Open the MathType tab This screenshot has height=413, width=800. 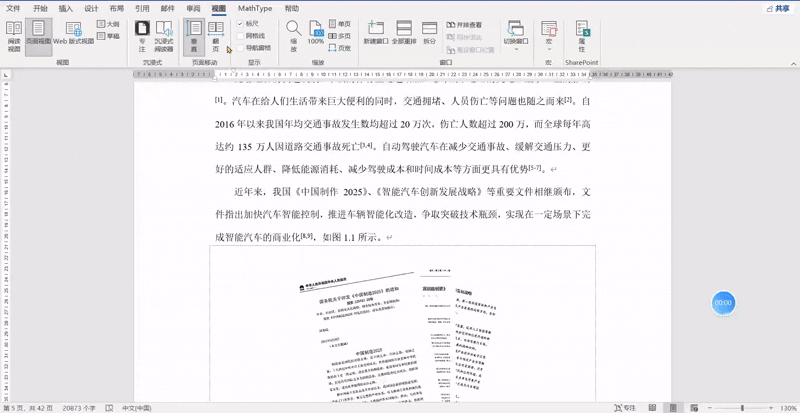click(255, 9)
